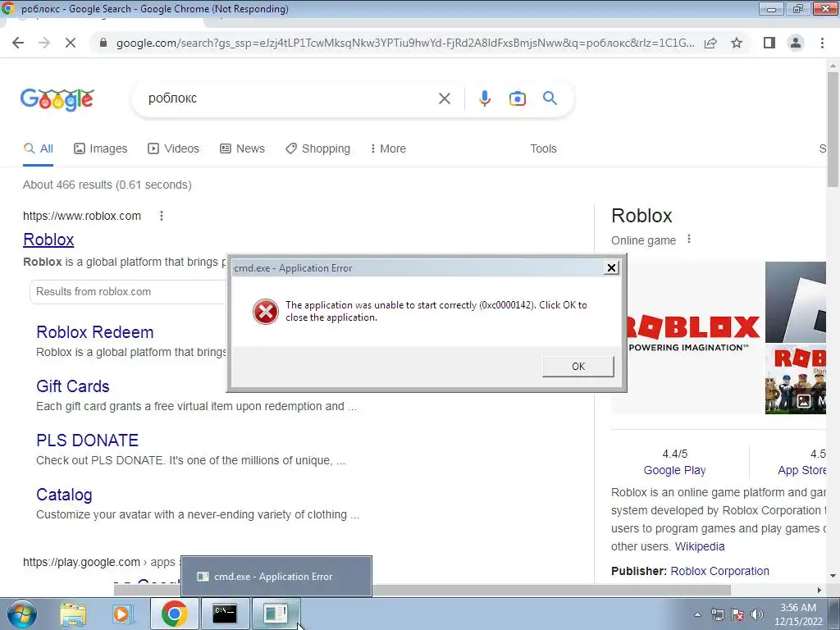Bookmark this page with the star

pyautogui.click(x=737, y=43)
